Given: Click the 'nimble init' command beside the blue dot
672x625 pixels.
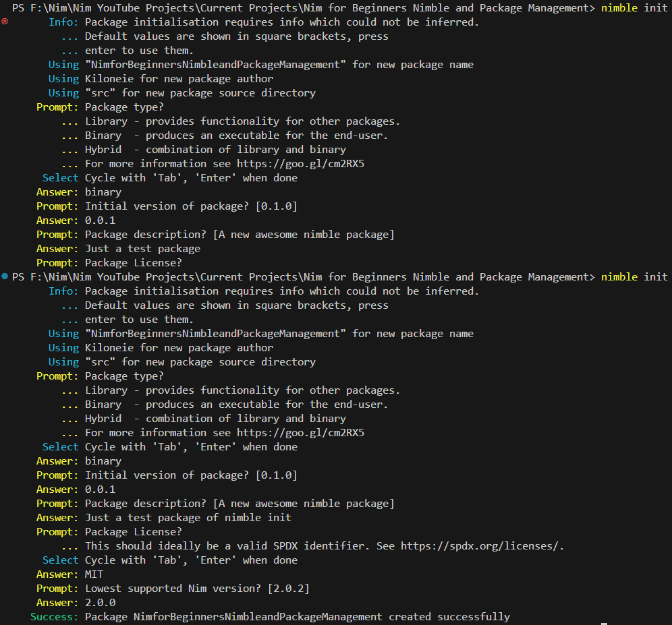Looking at the screenshot, I should [x=634, y=277].
